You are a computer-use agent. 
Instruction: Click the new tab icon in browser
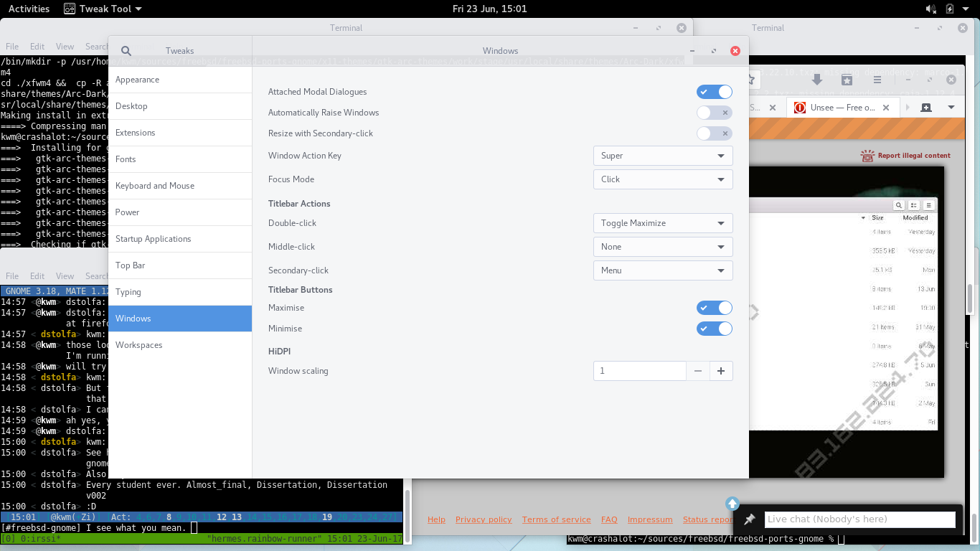[926, 108]
